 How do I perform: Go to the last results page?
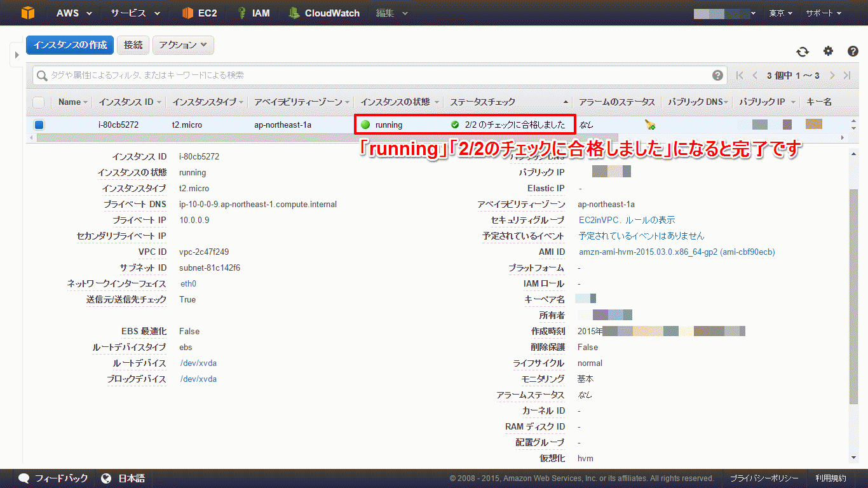(x=846, y=75)
